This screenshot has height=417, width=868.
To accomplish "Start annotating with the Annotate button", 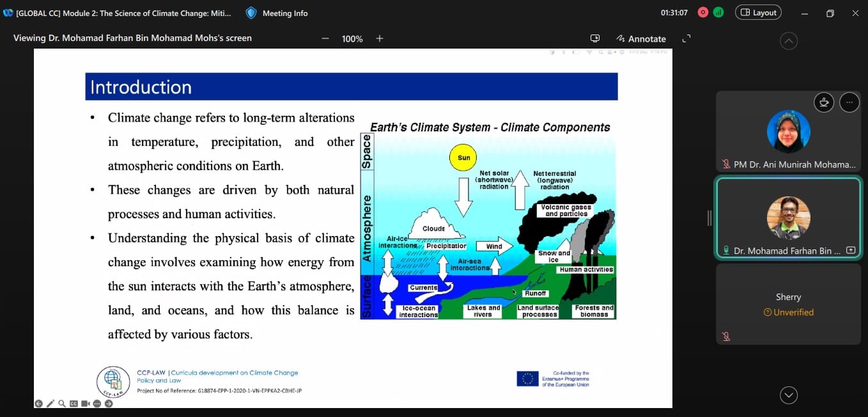I will (641, 39).
